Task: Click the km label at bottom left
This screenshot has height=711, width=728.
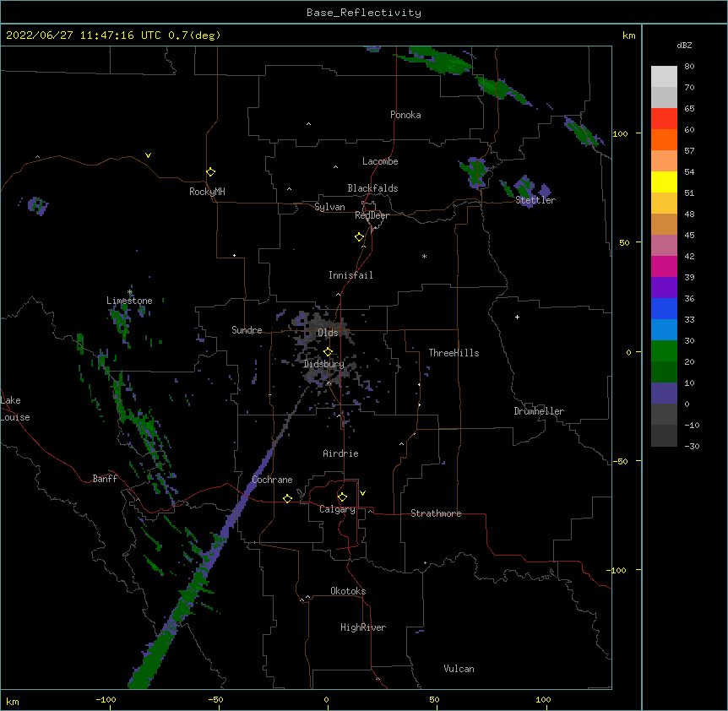Action: tap(13, 701)
